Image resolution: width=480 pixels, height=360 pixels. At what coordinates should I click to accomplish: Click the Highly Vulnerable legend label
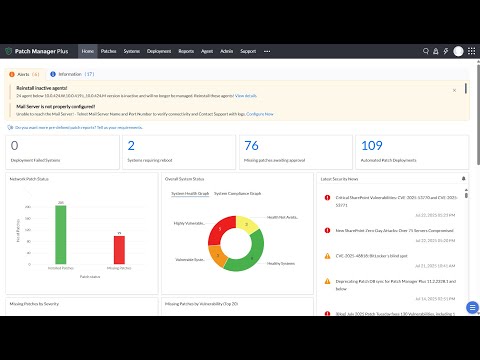pyautogui.click(x=189, y=223)
